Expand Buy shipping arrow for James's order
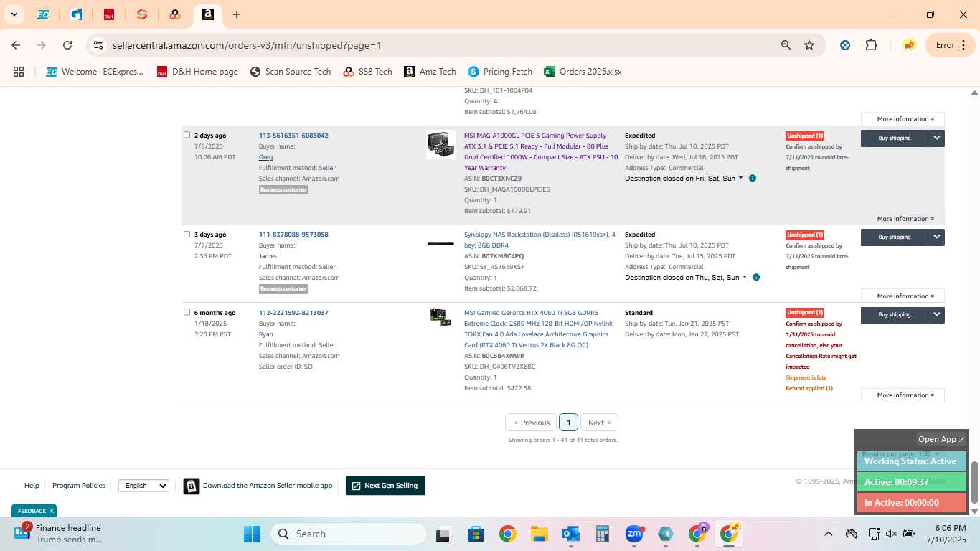The height and width of the screenshot is (551, 980). point(936,237)
